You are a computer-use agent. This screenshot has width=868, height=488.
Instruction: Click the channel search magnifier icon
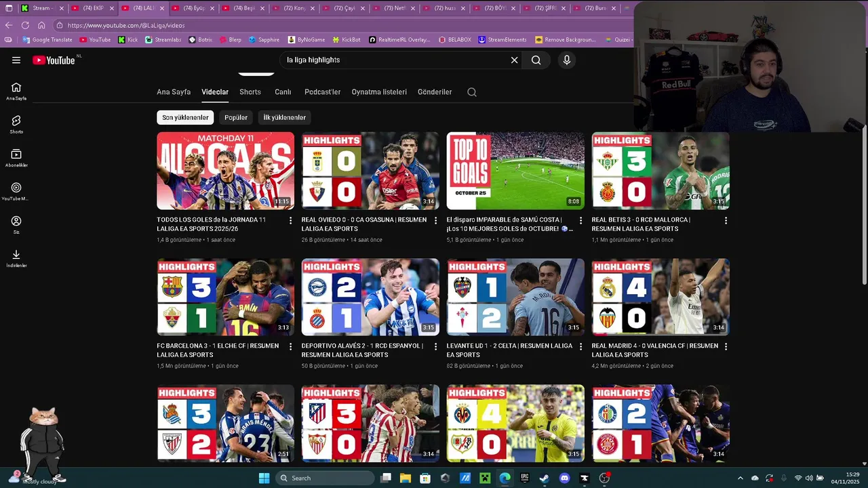coord(472,92)
